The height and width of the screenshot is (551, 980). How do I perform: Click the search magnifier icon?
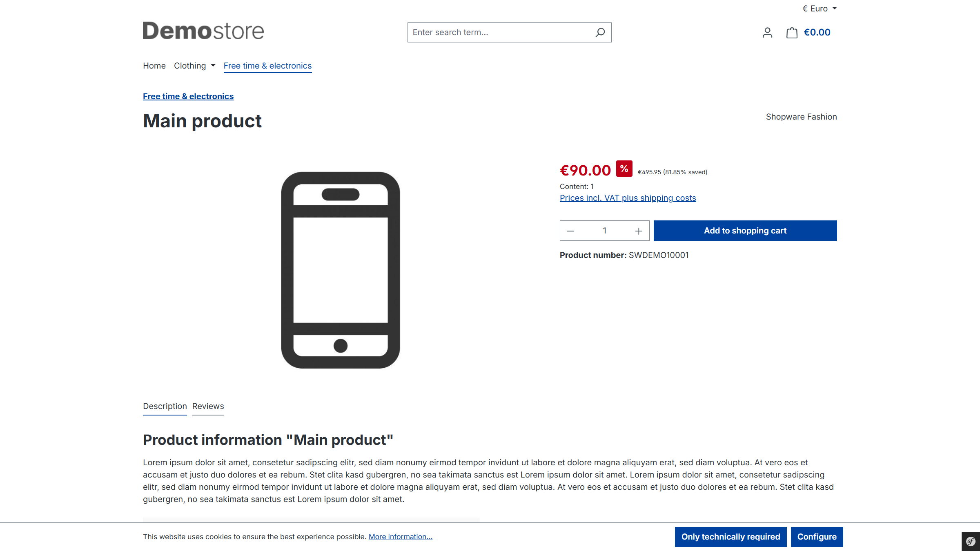click(x=600, y=32)
